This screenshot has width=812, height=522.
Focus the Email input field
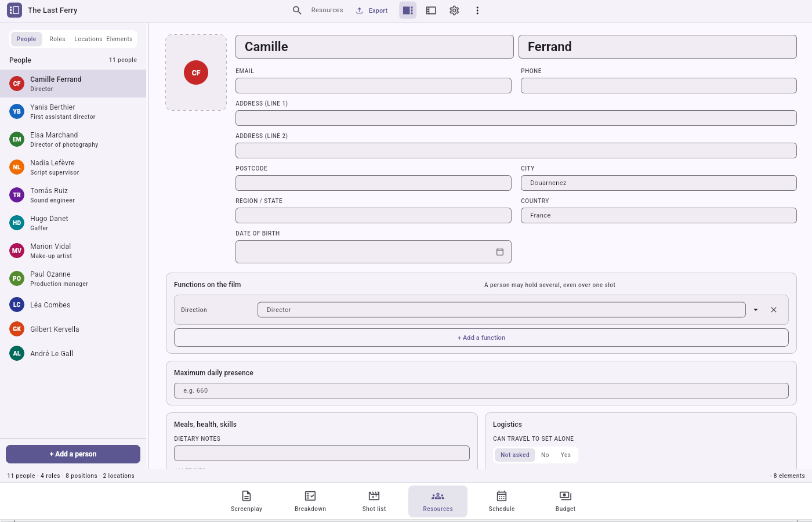click(x=374, y=85)
